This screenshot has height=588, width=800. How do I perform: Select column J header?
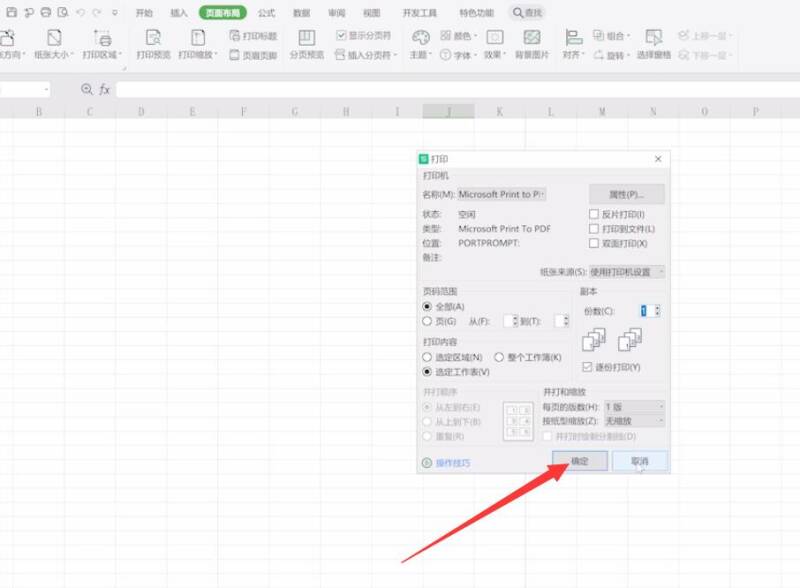pos(448,111)
